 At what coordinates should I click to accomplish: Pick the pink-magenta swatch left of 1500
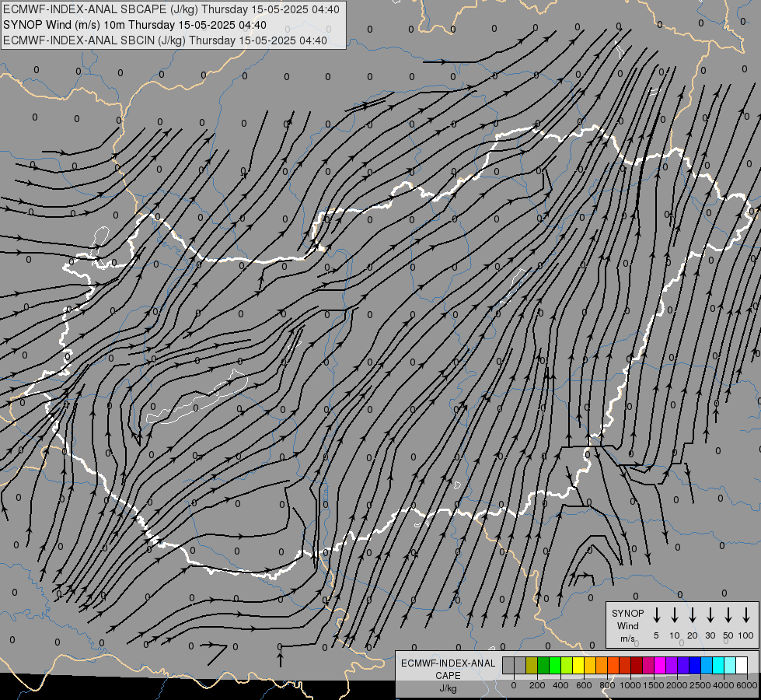648,665
